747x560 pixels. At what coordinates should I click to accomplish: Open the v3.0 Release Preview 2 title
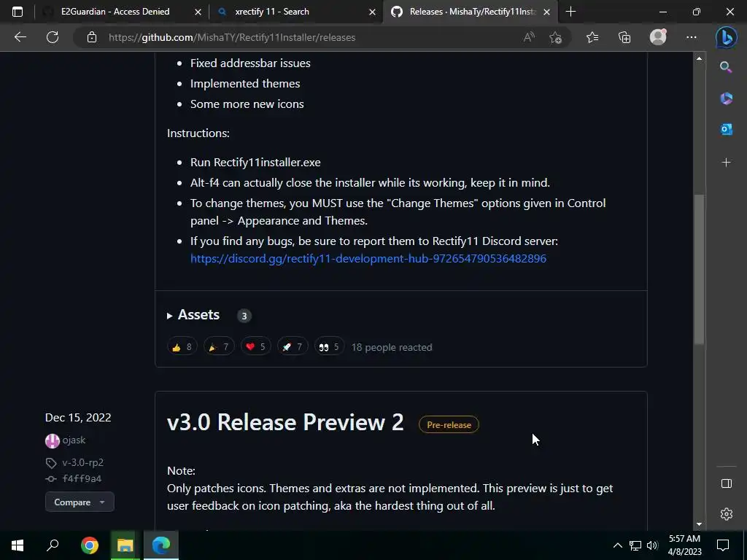285,422
